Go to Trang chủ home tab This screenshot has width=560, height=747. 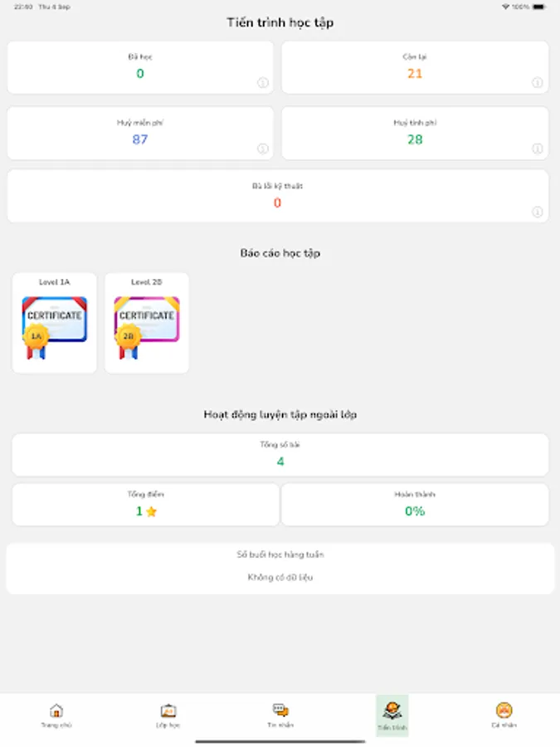pyautogui.click(x=56, y=715)
